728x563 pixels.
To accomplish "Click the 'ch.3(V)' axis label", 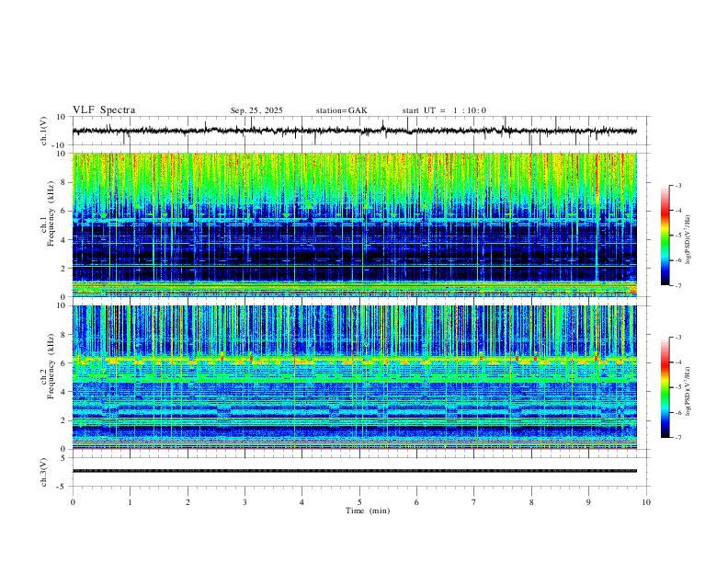I will tap(44, 472).
